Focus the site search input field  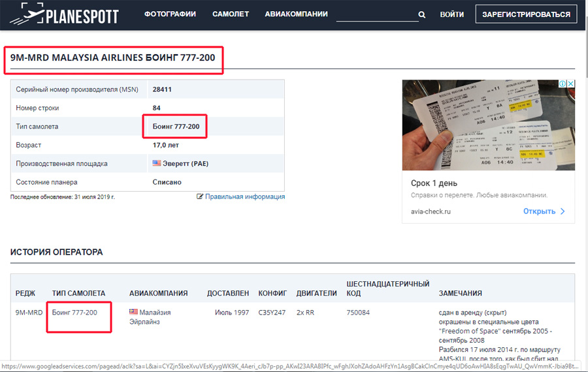click(377, 14)
